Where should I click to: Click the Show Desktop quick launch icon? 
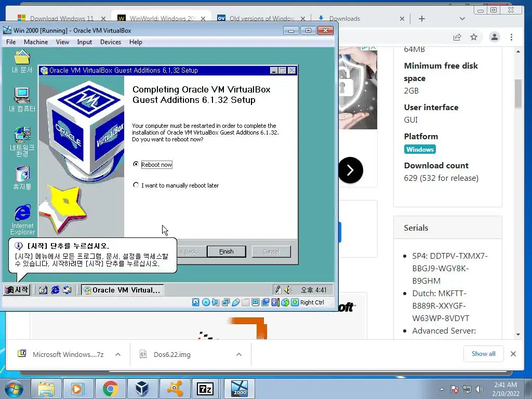click(x=43, y=290)
